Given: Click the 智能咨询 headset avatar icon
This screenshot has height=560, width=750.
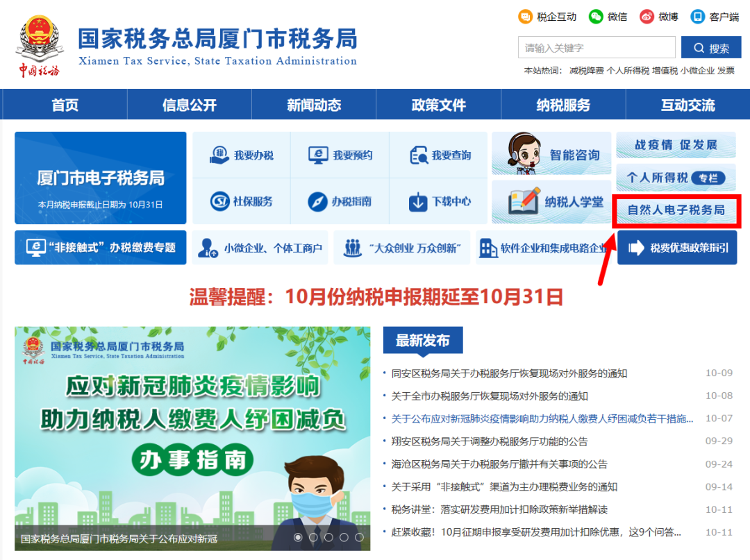Looking at the screenshot, I should 524,153.
